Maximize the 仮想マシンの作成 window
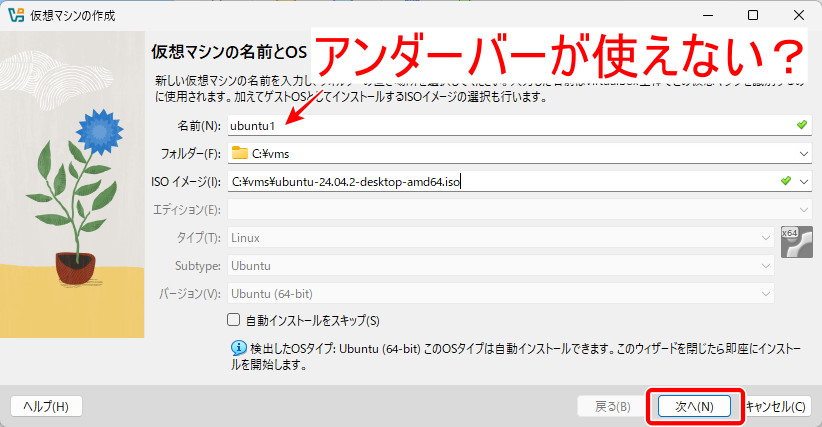 [x=753, y=15]
